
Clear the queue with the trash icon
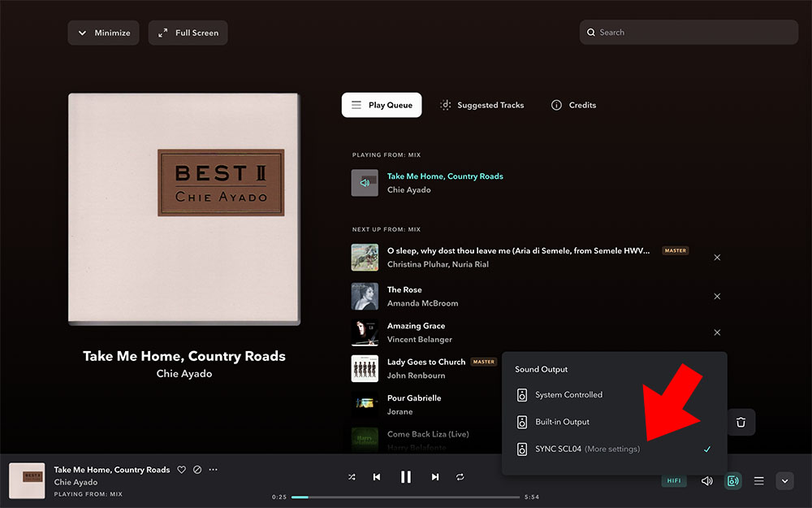741,423
